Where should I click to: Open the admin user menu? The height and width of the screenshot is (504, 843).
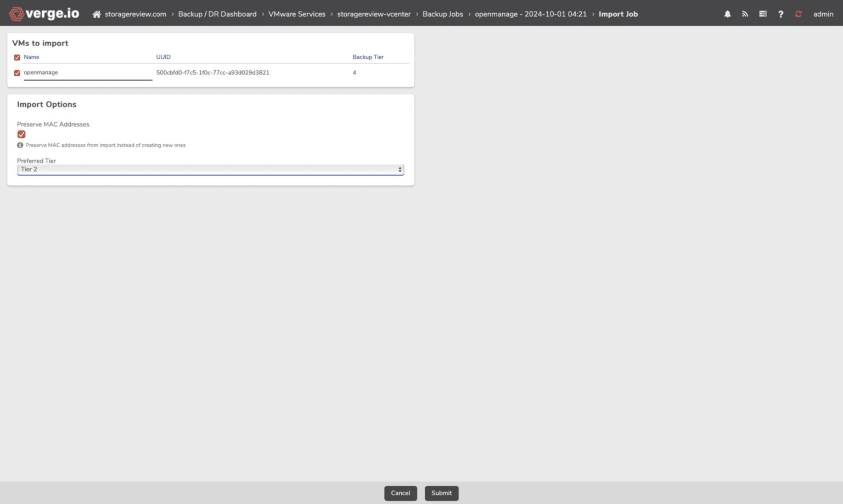point(823,14)
